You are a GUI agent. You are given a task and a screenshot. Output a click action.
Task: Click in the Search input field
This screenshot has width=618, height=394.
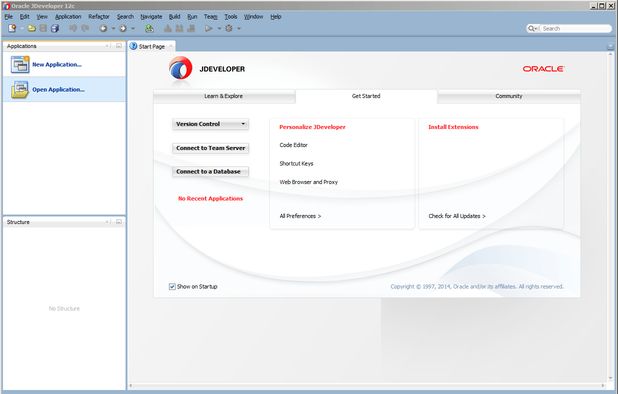pyautogui.click(x=575, y=28)
